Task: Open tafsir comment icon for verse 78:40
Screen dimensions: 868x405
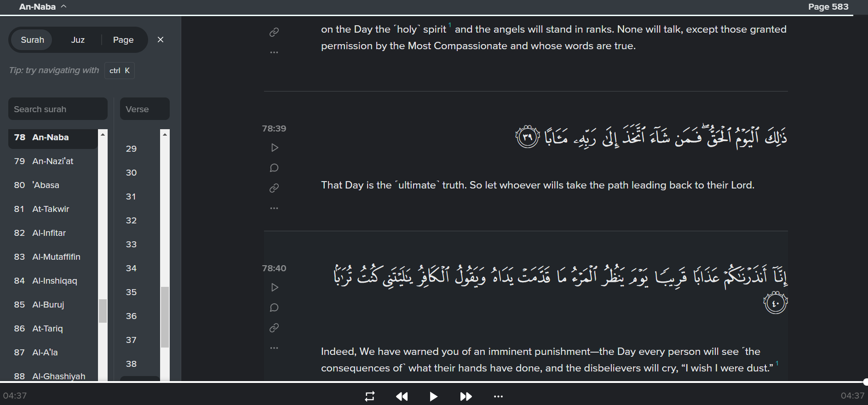Action: tap(274, 308)
